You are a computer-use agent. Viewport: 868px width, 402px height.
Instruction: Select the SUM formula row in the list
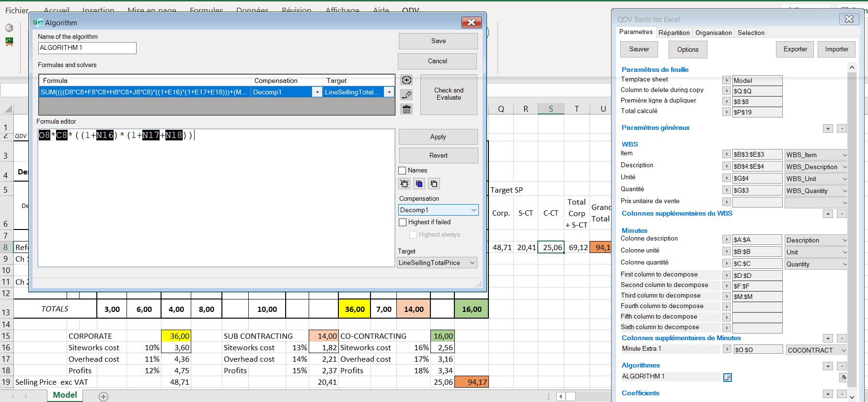tap(144, 92)
